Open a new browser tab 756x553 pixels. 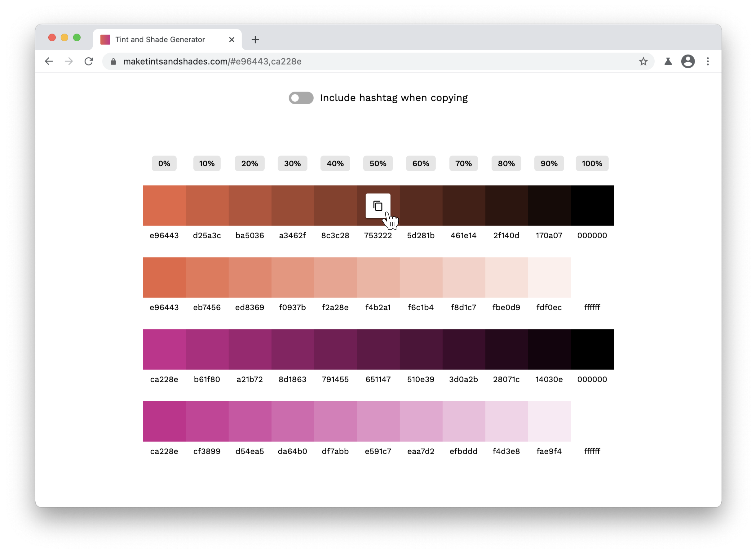coord(255,40)
